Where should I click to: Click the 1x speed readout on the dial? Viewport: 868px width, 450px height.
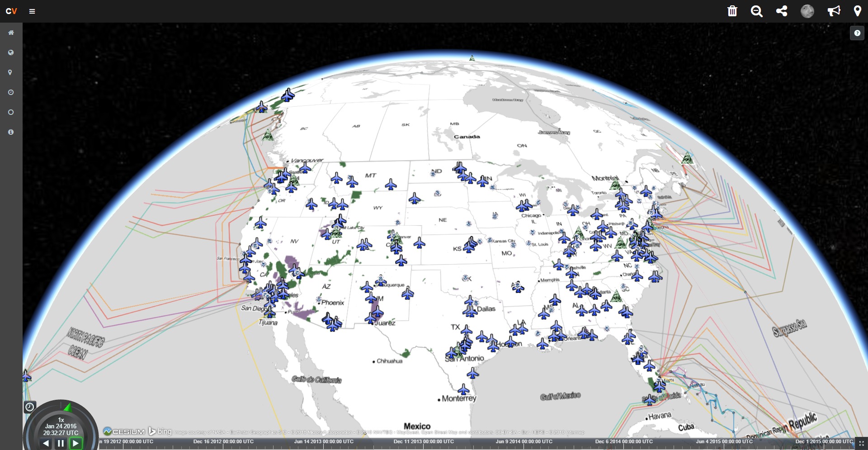click(61, 420)
